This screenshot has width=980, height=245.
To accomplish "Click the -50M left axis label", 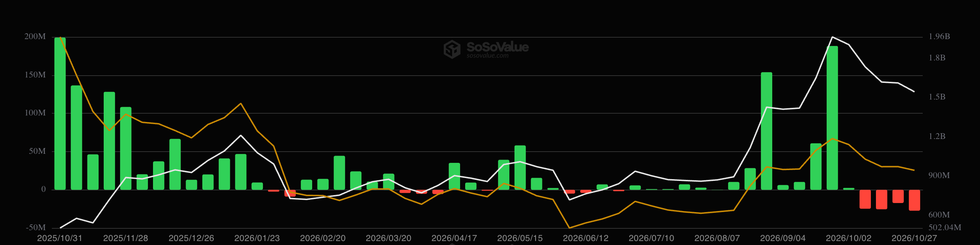I will coord(36,228).
